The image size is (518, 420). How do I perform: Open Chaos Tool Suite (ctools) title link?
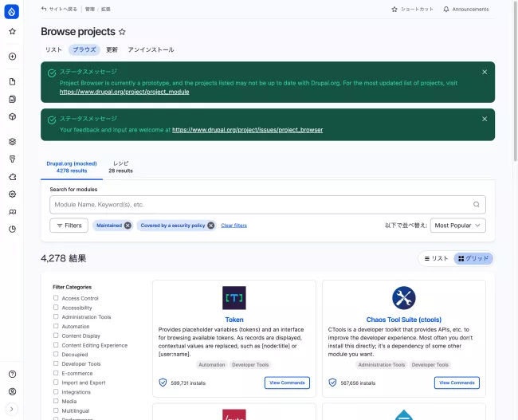(x=404, y=320)
